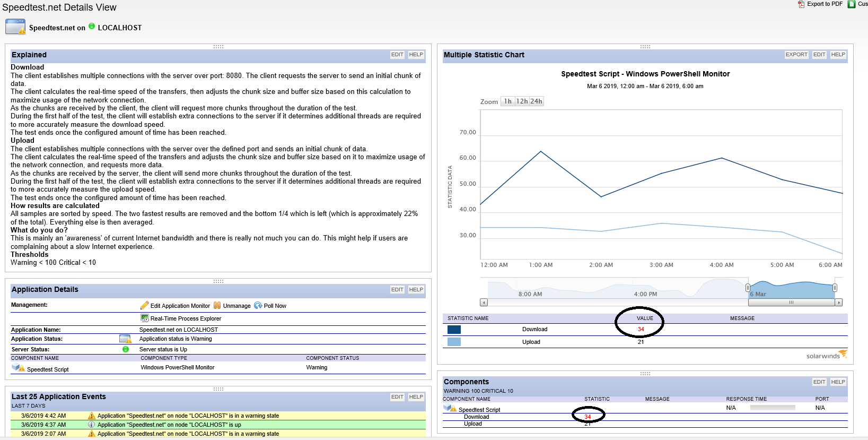Viewport: 868px width, 440px height.
Task: Click the drag handle above Application Details
Action: point(218,281)
